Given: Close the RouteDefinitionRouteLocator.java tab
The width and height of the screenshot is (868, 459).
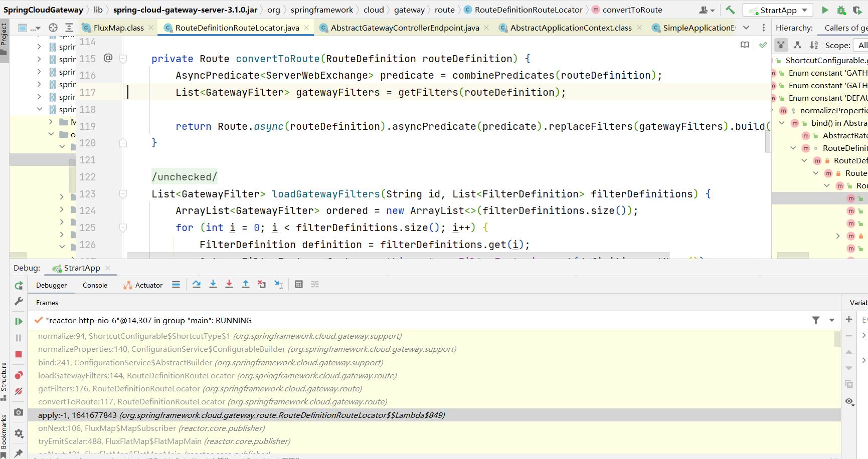Looking at the screenshot, I should click(x=306, y=28).
